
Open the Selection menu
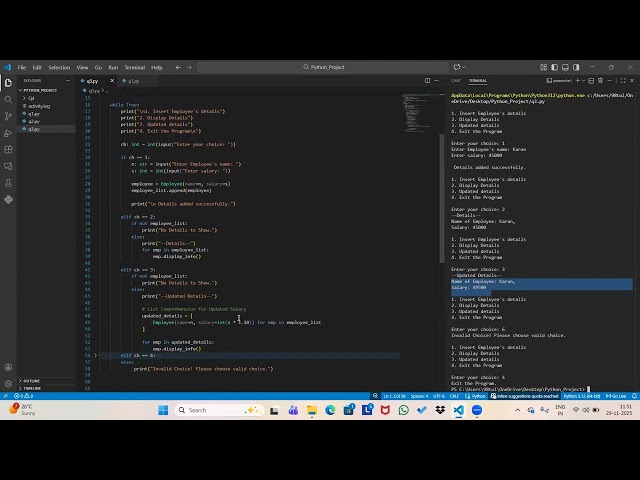(59, 67)
